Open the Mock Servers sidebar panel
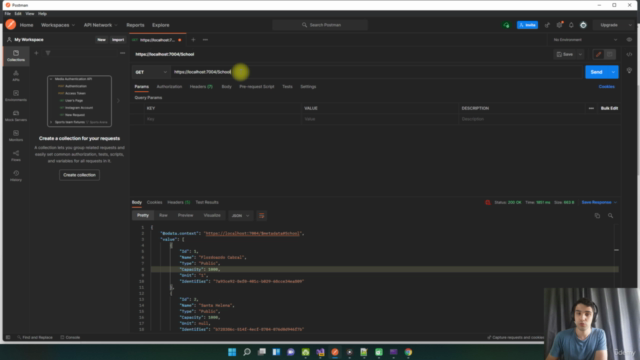Screen dimensions: 640x360 [16, 116]
